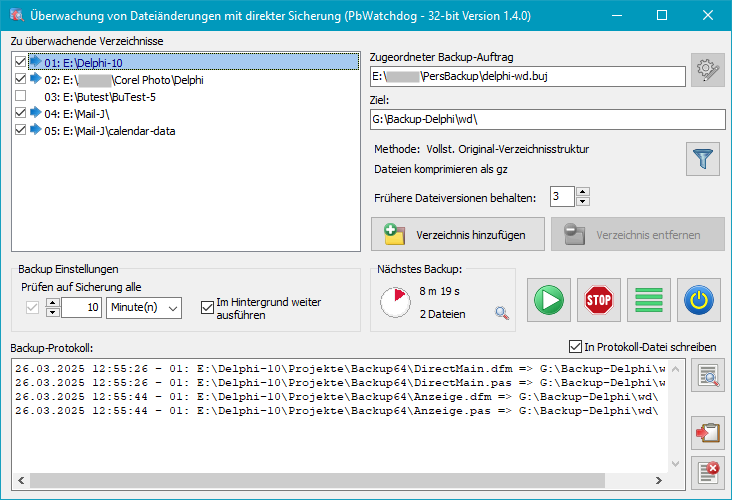Maximize the PbWatchdog window

click(x=662, y=15)
